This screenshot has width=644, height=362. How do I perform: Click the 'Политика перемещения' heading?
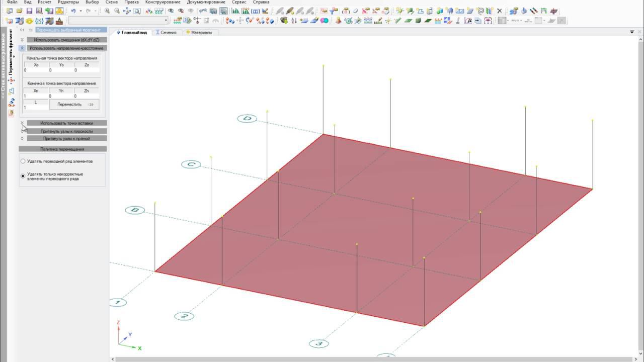click(x=62, y=149)
